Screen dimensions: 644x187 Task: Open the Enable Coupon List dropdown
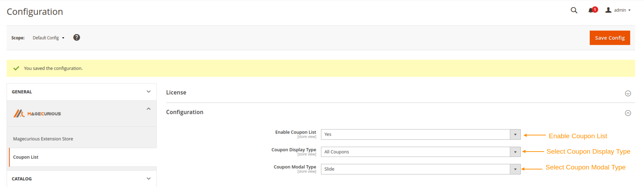coord(421,134)
